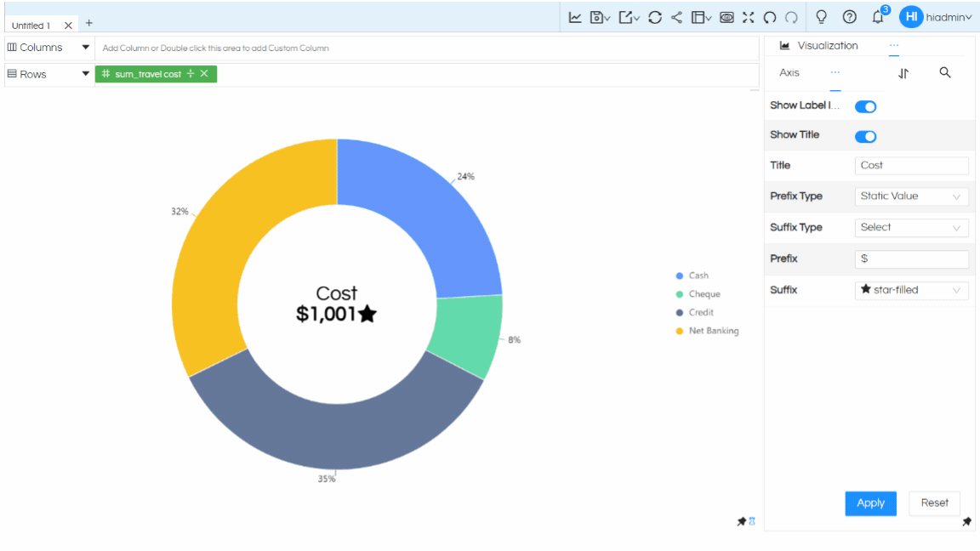
Task: Add a new tab with plus icon
Action: [88, 23]
